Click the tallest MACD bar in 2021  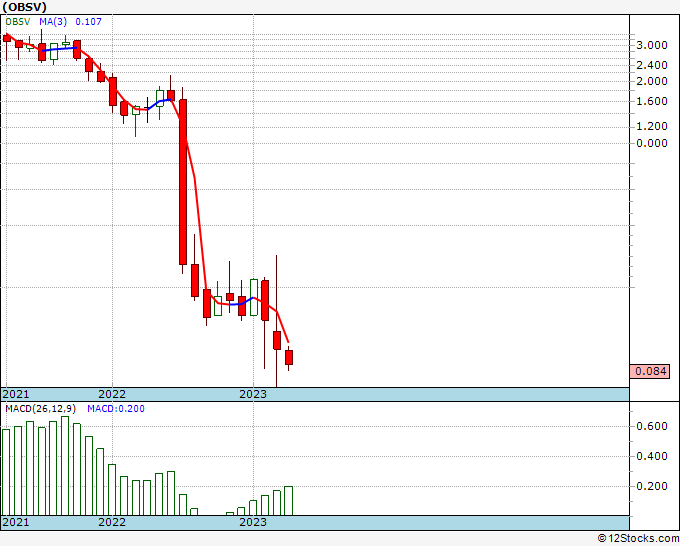pyautogui.click(x=65, y=466)
